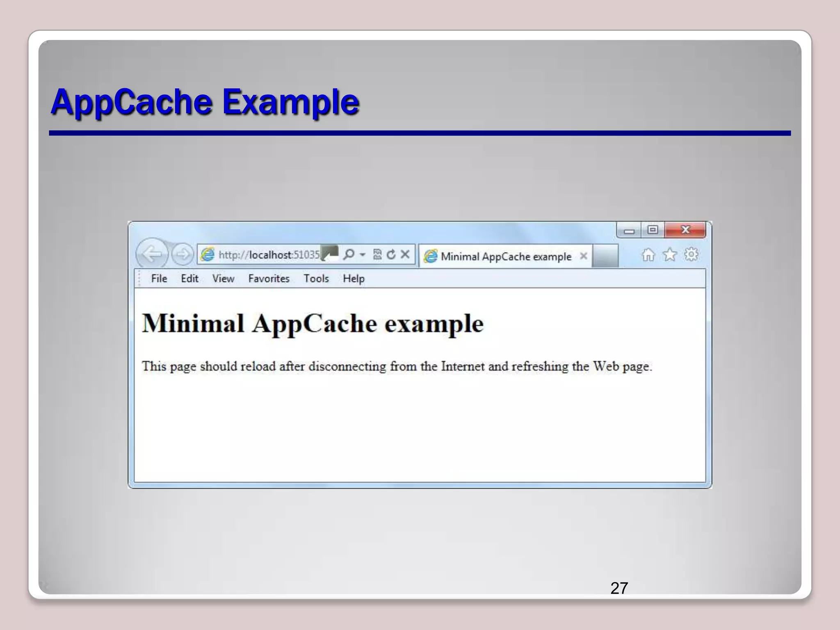Click the Stop loading X icon

click(405, 254)
